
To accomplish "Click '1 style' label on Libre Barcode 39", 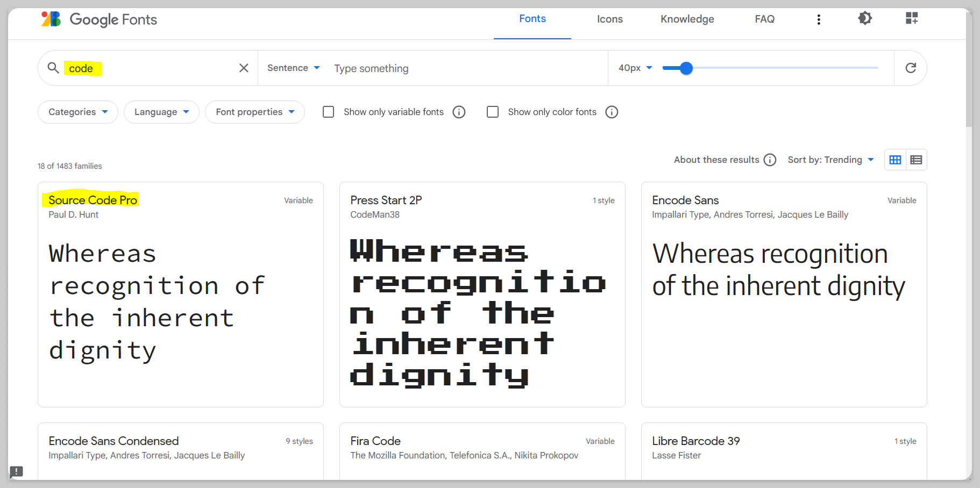I will [x=905, y=441].
